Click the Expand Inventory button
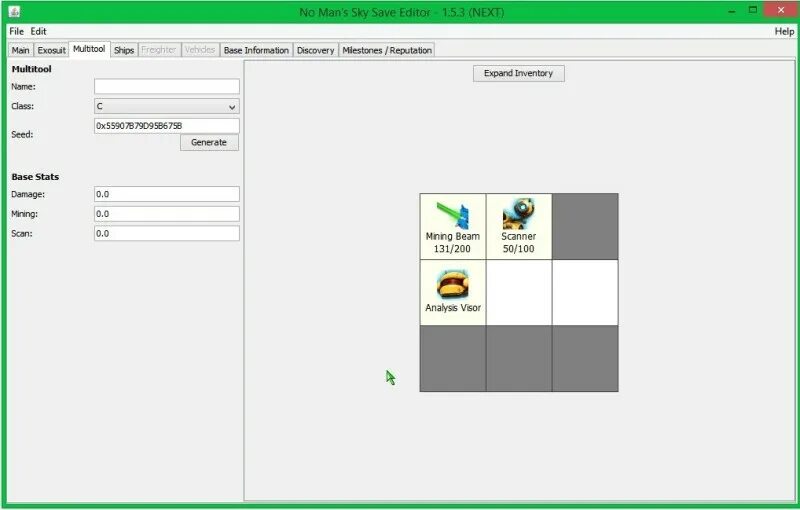 518,73
